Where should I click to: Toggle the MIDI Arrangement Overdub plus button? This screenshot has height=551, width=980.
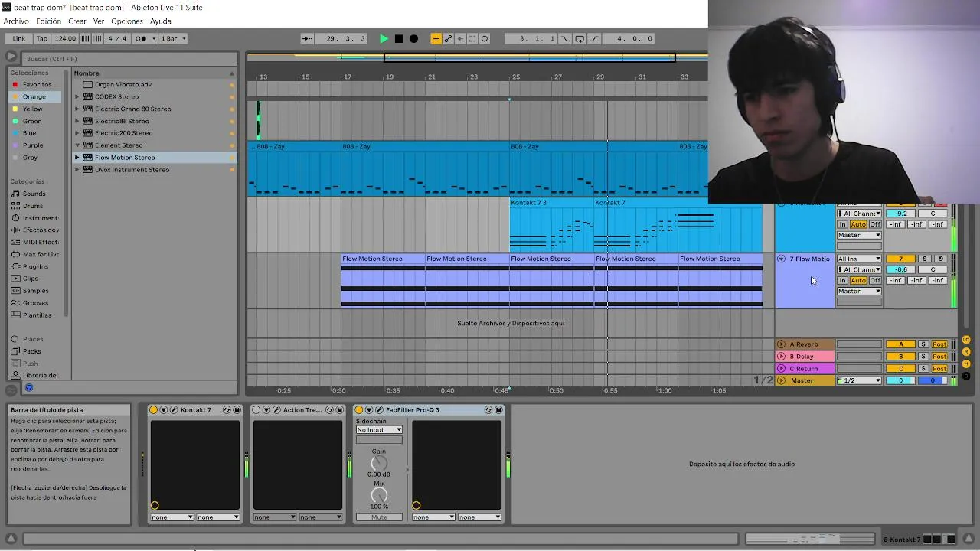436,38
